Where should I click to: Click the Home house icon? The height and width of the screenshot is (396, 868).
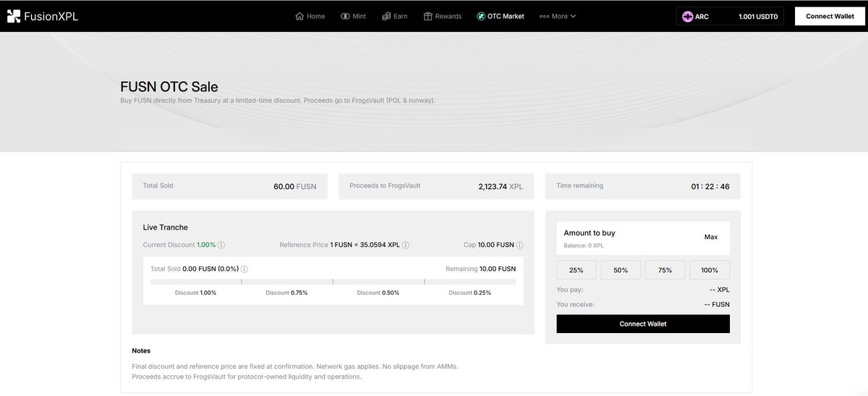tap(300, 16)
